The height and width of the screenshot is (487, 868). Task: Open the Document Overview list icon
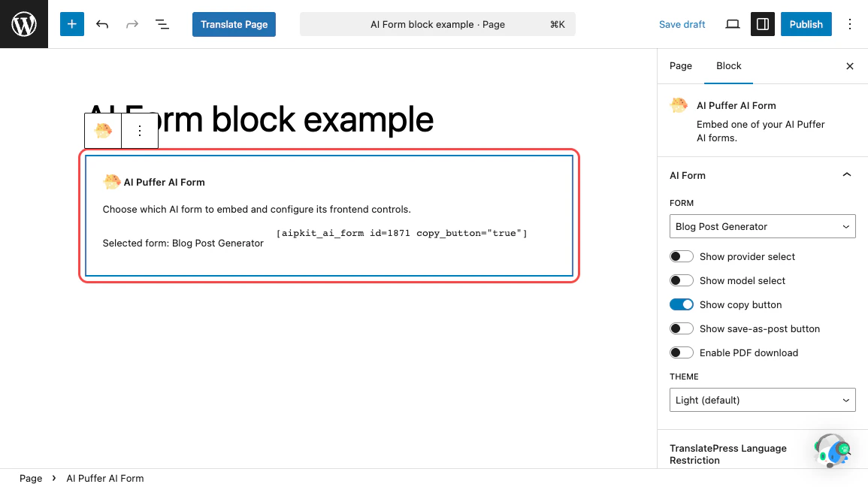coord(162,23)
